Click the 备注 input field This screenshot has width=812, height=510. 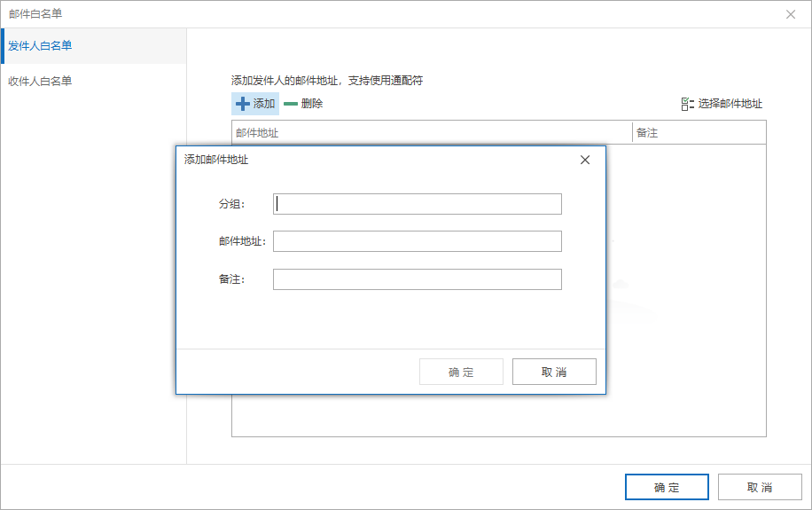[418, 279]
